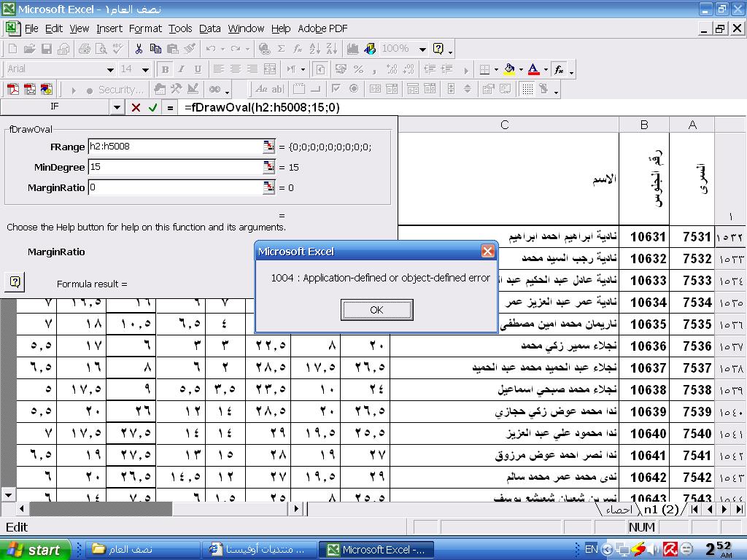Collapse dialog button beside MarginRatio field
747x560 pixels.
pyautogui.click(x=268, y=187)
